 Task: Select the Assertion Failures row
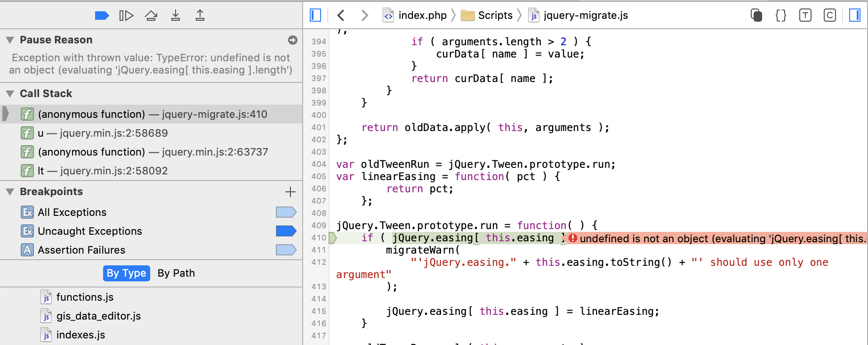151,250
